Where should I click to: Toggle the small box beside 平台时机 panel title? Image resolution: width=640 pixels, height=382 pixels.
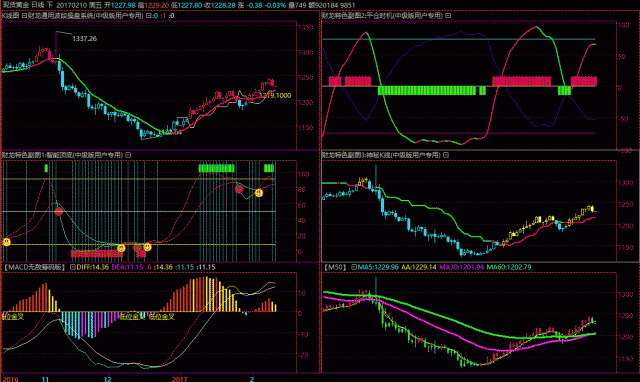click(448, 16)
